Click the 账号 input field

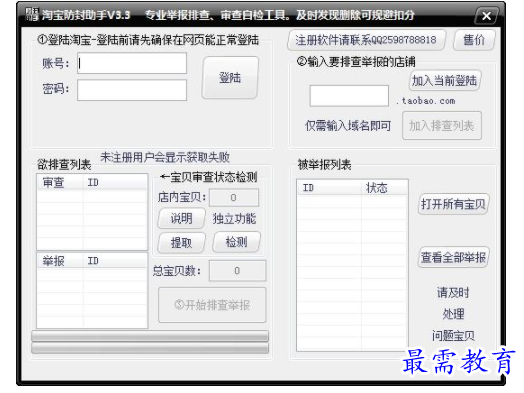[x=132, y=63]
